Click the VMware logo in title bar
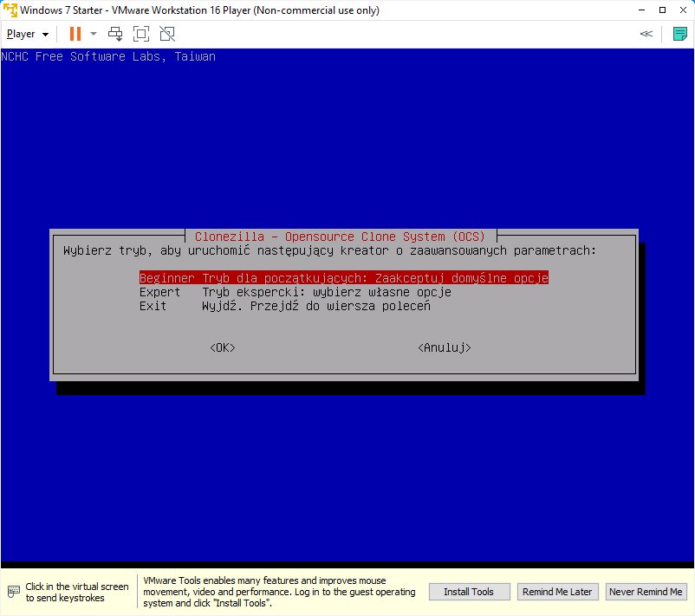695x616 pixels. click(x=10, y=10)
